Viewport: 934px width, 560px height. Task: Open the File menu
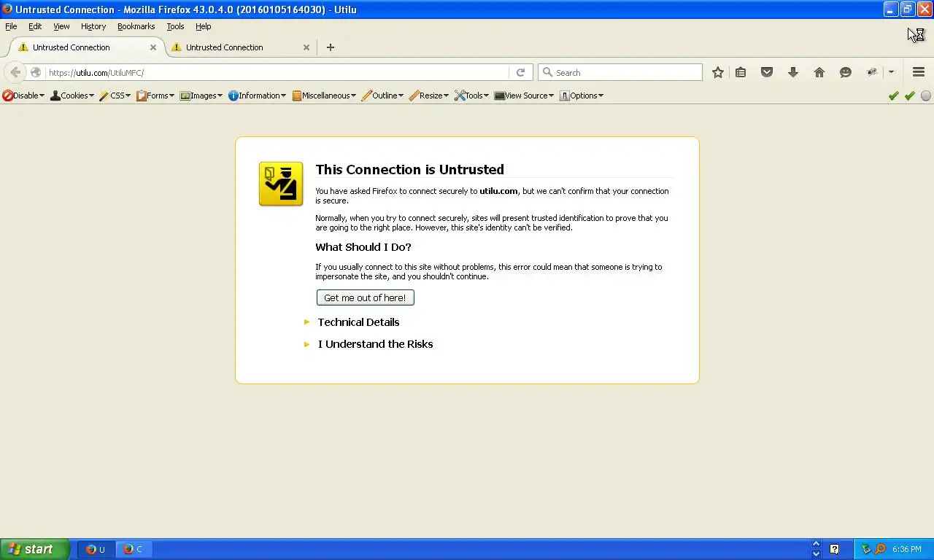tap(11, 26)
